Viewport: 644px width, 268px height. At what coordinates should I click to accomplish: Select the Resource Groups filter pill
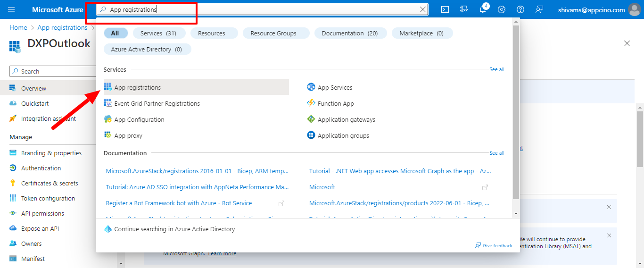point(273,33)
